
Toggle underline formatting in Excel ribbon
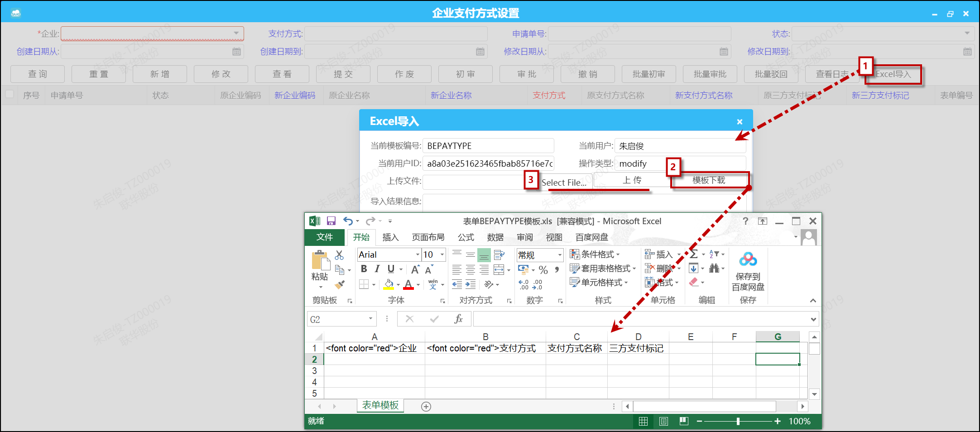click(x=391, y=269)
